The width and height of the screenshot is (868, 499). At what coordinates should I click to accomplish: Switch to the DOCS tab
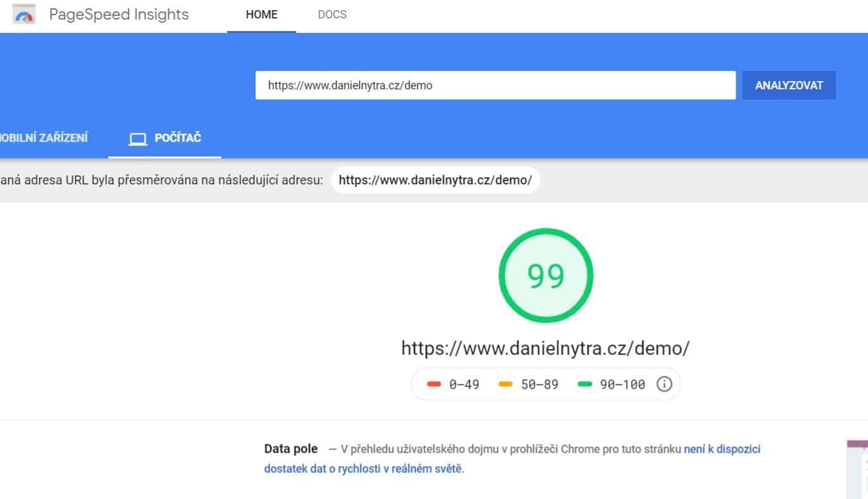pos(332,15)
